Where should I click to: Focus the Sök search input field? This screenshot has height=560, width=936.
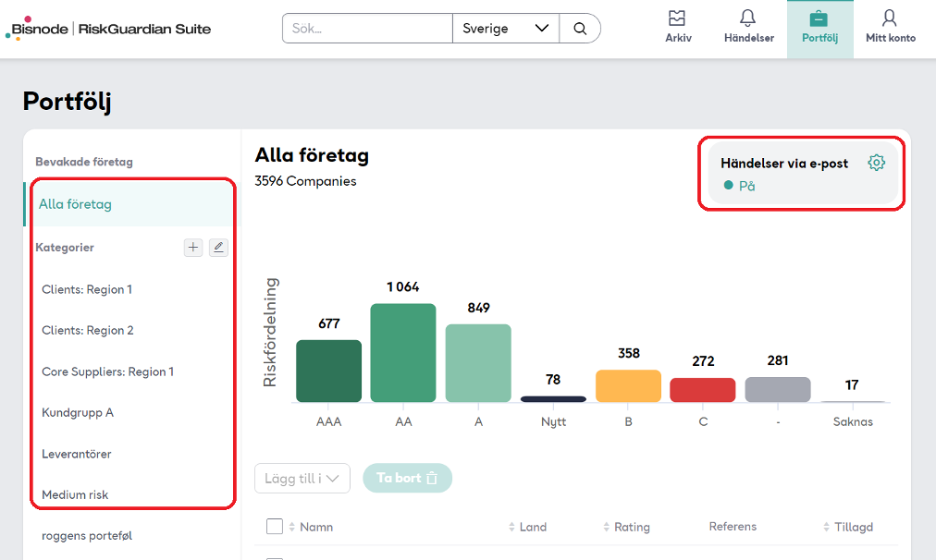tap(367, 29)
